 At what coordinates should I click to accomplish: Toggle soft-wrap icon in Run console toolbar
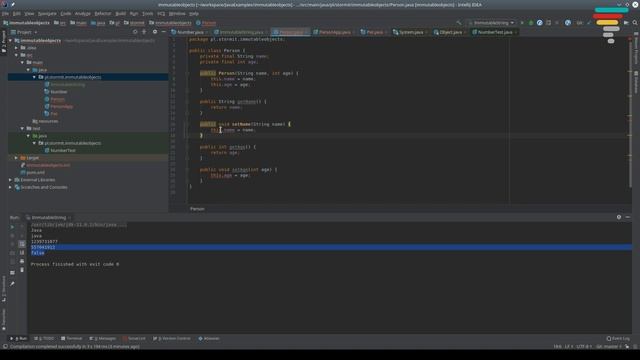(22, 244)
